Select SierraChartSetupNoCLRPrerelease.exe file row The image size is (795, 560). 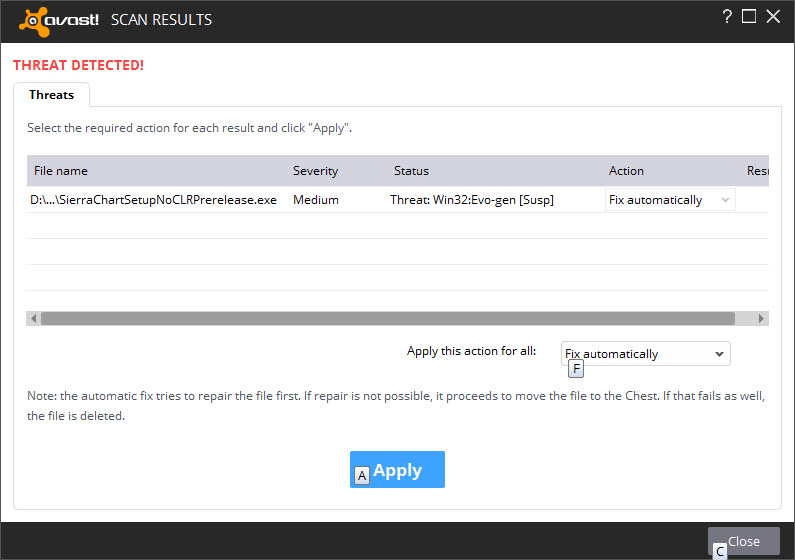coord(398,200)
